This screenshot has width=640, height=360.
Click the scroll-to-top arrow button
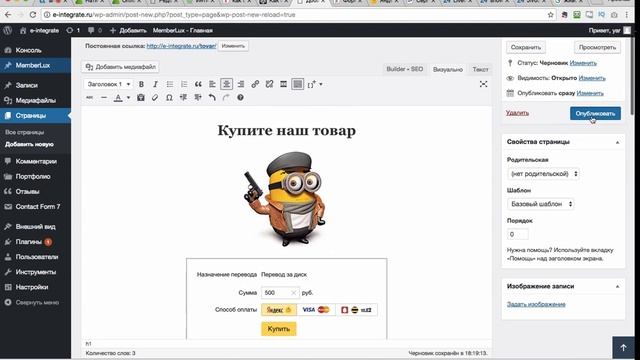click(x=623, y=347)
